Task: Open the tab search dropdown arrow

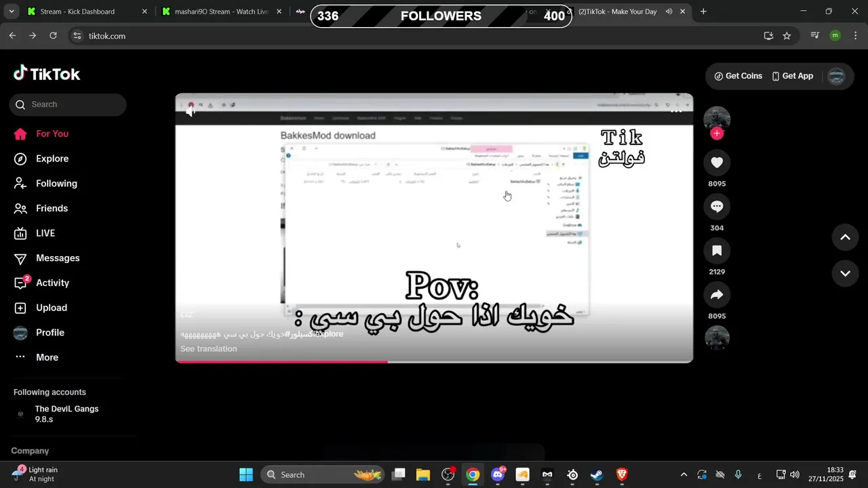Action: pyautogui.click(x=12, y=12)
